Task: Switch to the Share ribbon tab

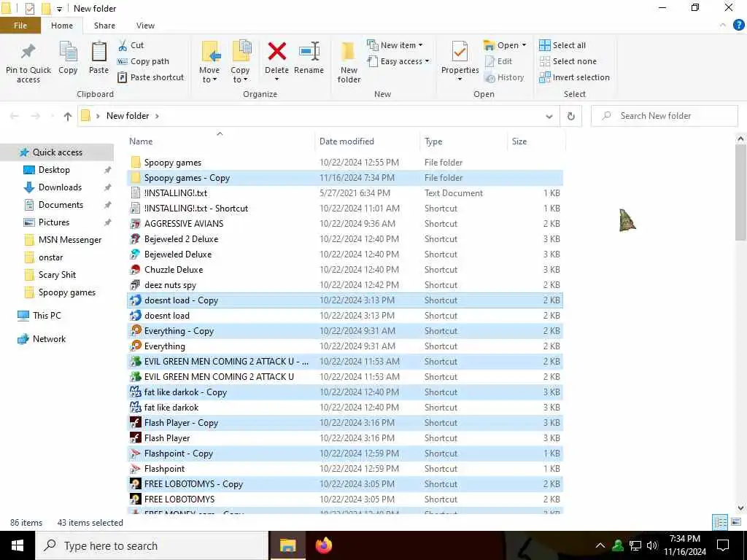Action: click(104, 26)
